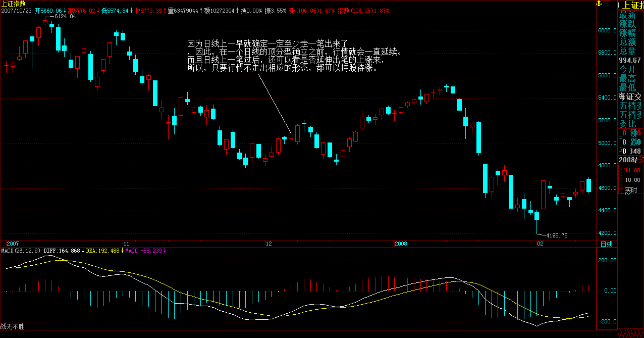Open the 五档 panel entry in sidebar

pyautogui.click(x=631, y=106)
